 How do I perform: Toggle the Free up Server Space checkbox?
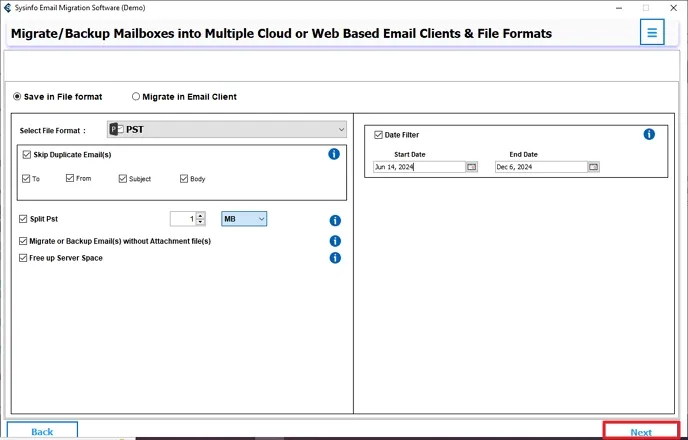click(23, 258)
